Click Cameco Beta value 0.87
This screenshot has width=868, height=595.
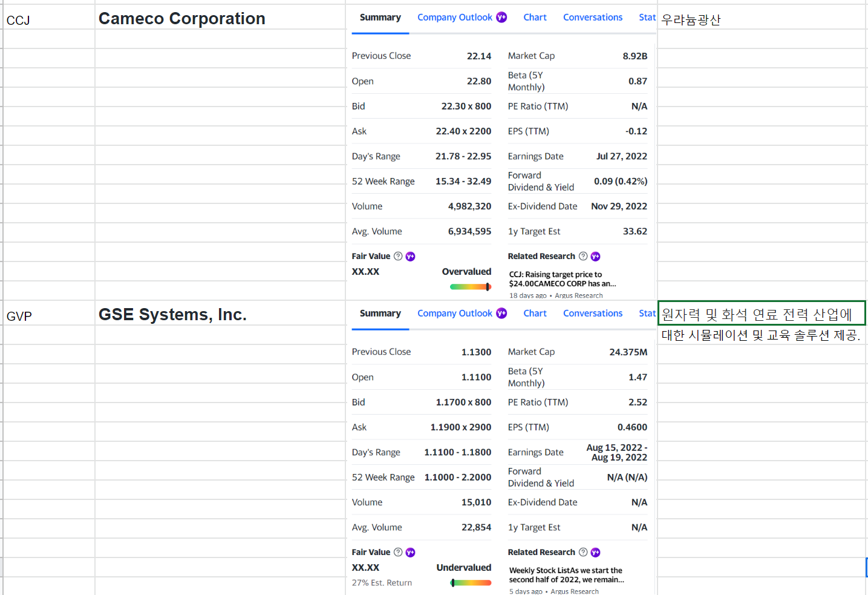click(638, 81)
